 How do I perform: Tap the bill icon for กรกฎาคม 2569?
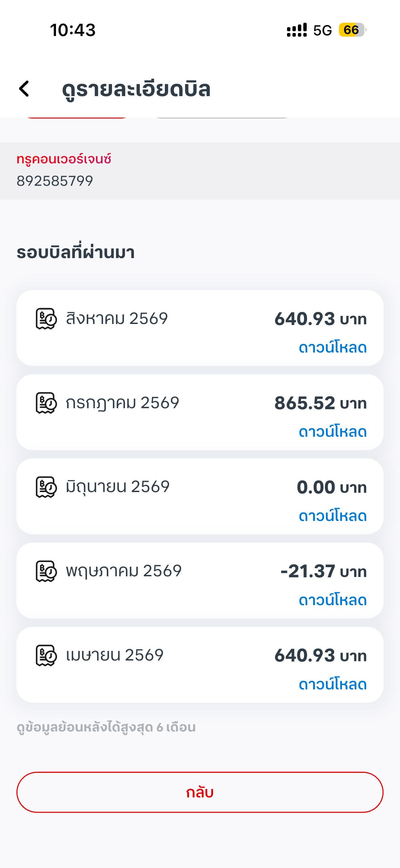click(46, 403)
